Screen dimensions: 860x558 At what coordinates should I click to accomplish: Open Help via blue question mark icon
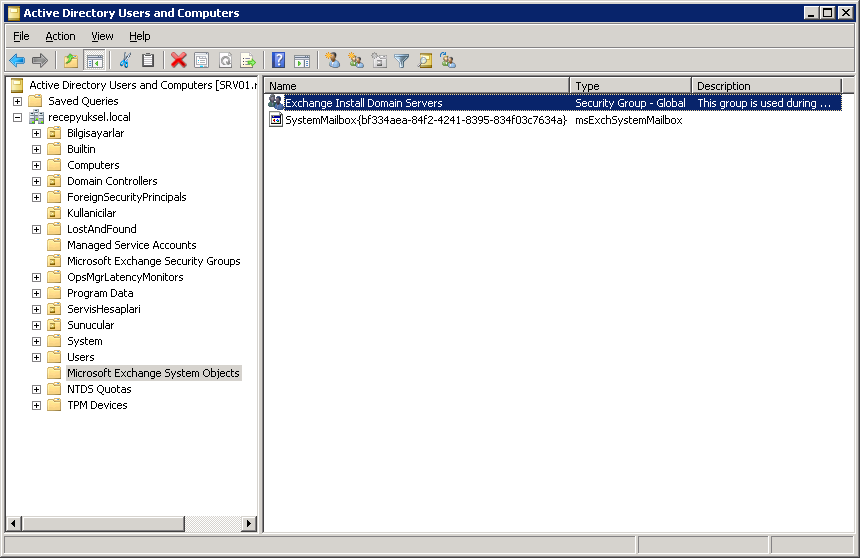pyautogui.click(x=279, y=60)
